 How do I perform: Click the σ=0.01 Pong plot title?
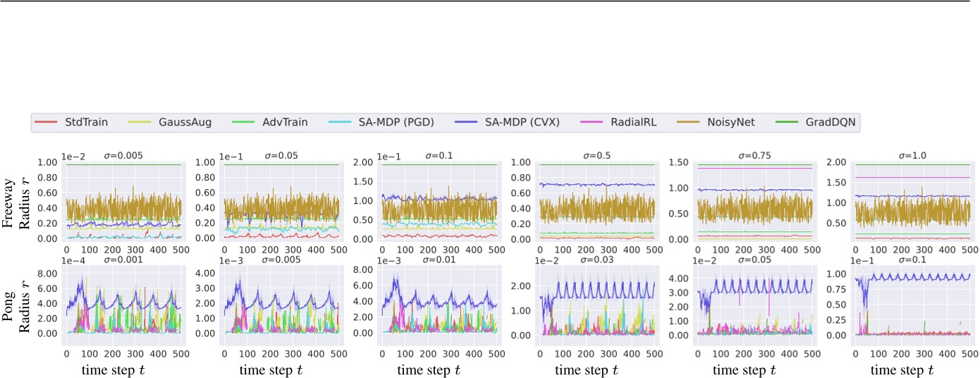coord(439,260)
